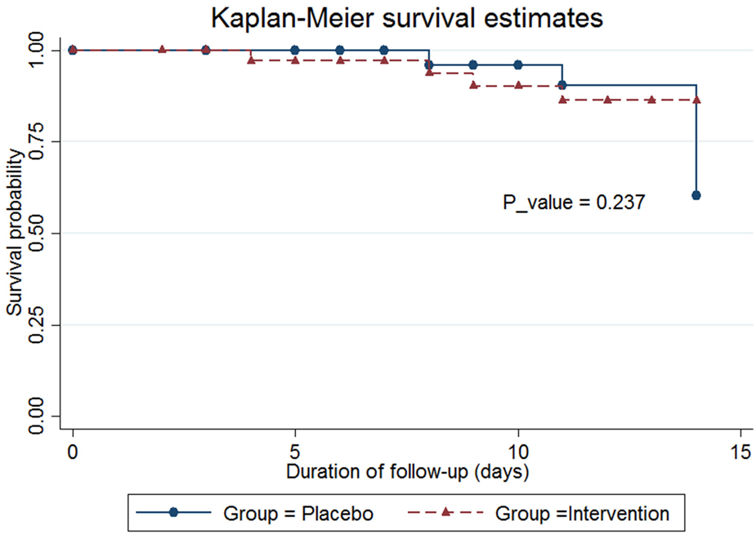
Task: Select the 0.25 y-axis tick label
Action: (x=38, y=325)
